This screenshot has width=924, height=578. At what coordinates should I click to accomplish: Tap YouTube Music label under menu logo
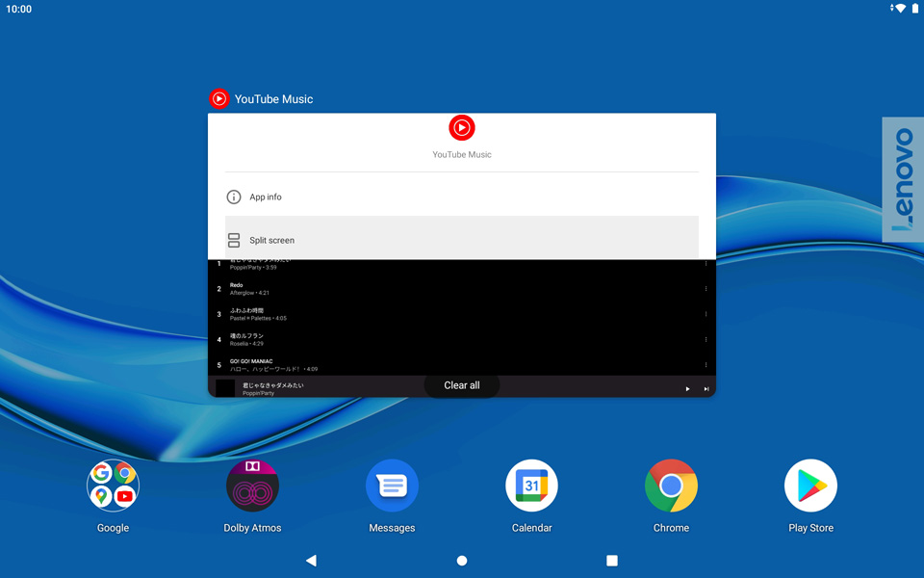coord(461,154)
